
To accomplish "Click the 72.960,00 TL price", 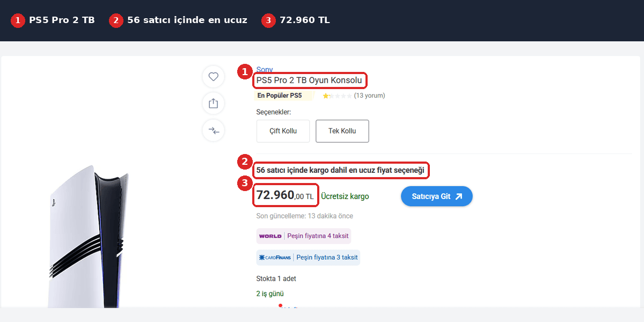I will point(285,195).
